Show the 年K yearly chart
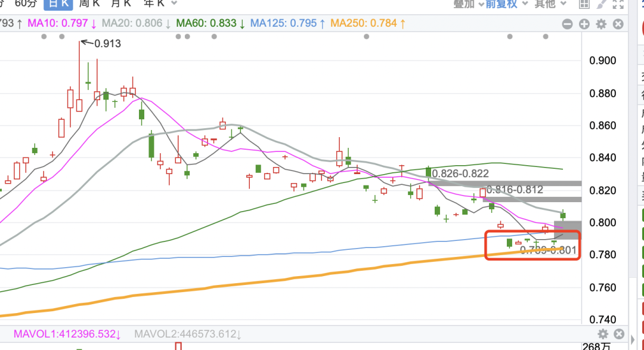The image size is (644, 350). point(154,4)
